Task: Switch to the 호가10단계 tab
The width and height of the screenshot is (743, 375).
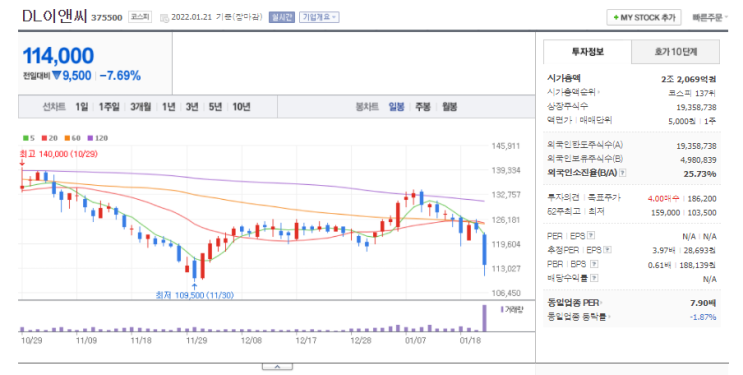Action: tap(676, 52)
